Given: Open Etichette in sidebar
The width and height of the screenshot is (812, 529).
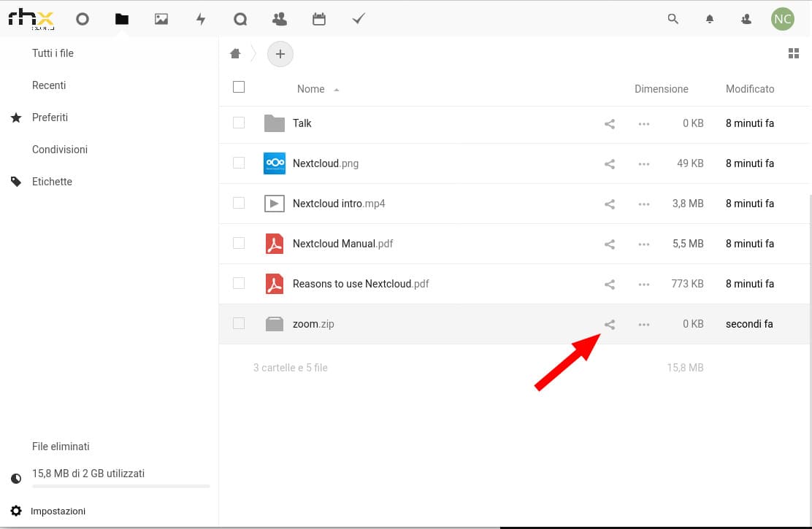Looking at the screenshot, I should coord(52,182).
